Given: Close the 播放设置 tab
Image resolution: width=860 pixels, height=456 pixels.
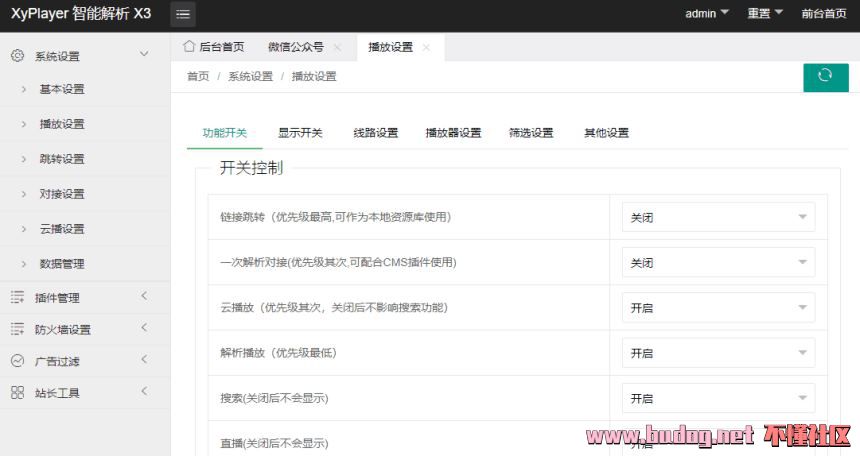Looking at the screenshot, I should coord(426,47).
